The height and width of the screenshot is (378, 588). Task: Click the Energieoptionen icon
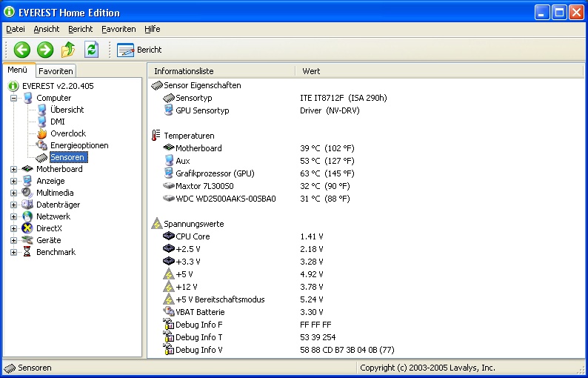[x=41, y=145]
